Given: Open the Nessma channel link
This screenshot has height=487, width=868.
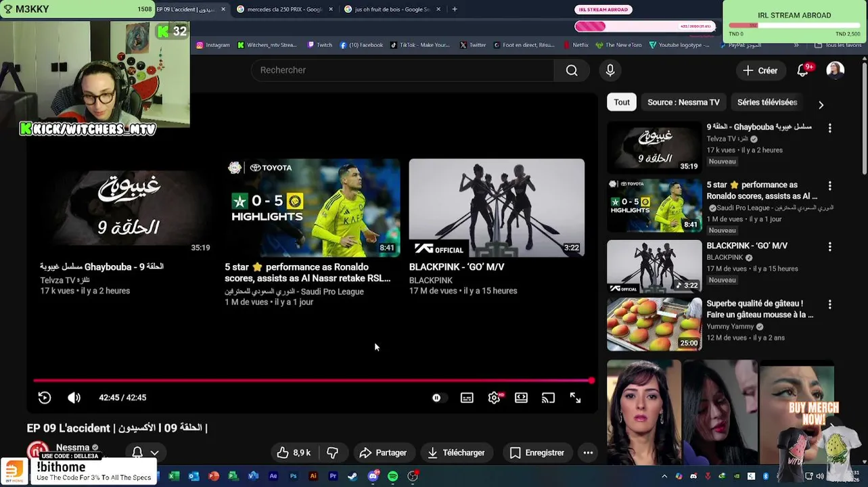Looking at the screenshot, I should (72, 448).
